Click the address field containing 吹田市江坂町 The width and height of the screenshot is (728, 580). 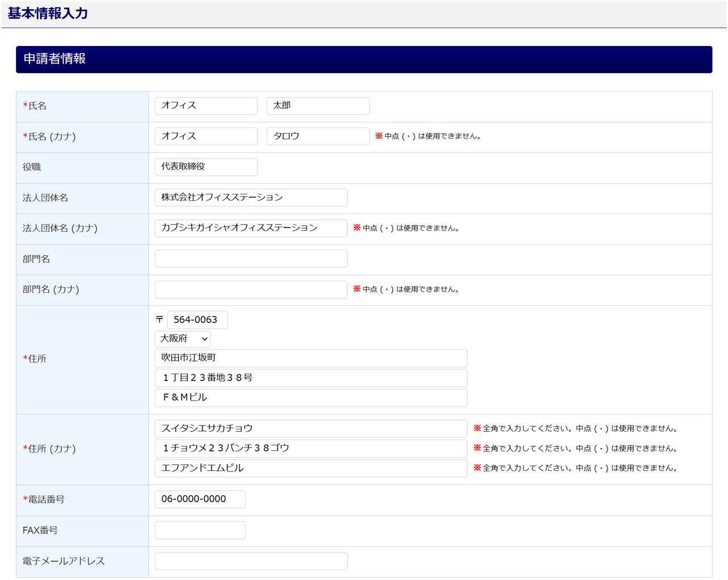(x=311, y=358)
